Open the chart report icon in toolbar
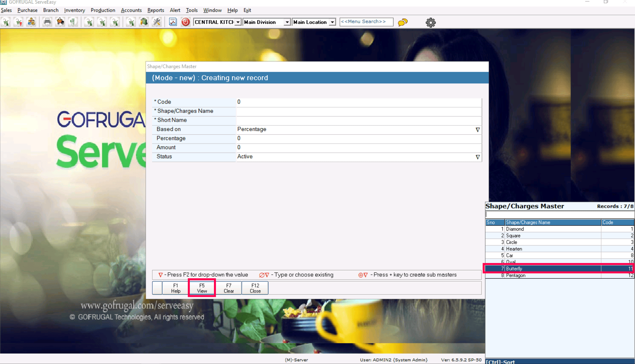The width and height of the screenshot is (635, 364). tap(173, 22)
